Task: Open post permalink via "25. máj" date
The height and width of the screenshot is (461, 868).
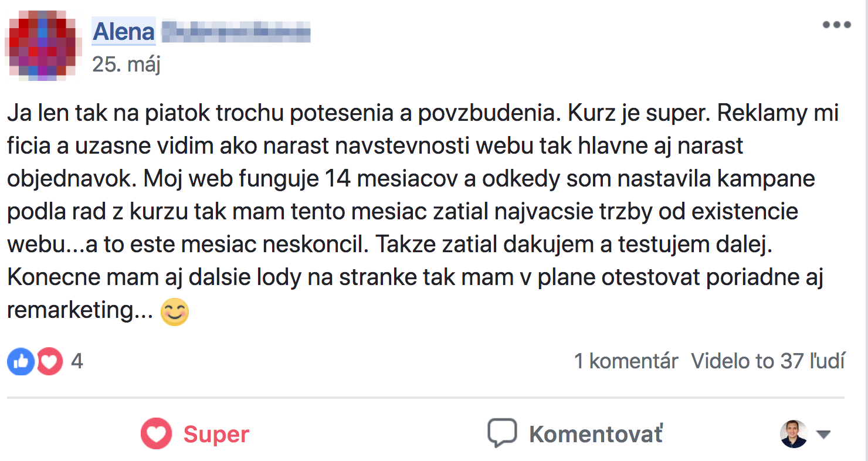Action: point(126,64)
